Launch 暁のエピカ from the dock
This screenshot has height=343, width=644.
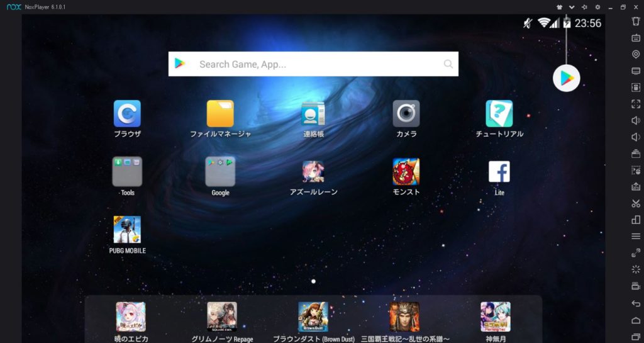click(131, 317)
